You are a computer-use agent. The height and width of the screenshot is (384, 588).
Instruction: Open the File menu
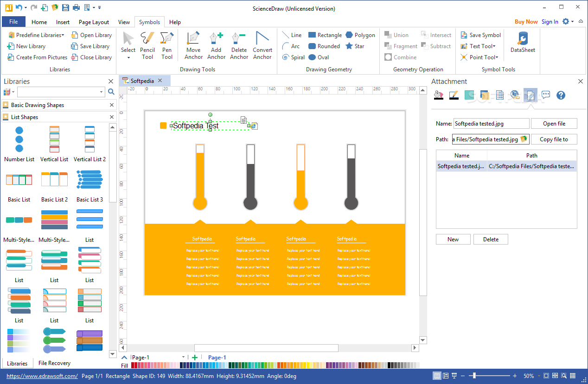point(13,22)
